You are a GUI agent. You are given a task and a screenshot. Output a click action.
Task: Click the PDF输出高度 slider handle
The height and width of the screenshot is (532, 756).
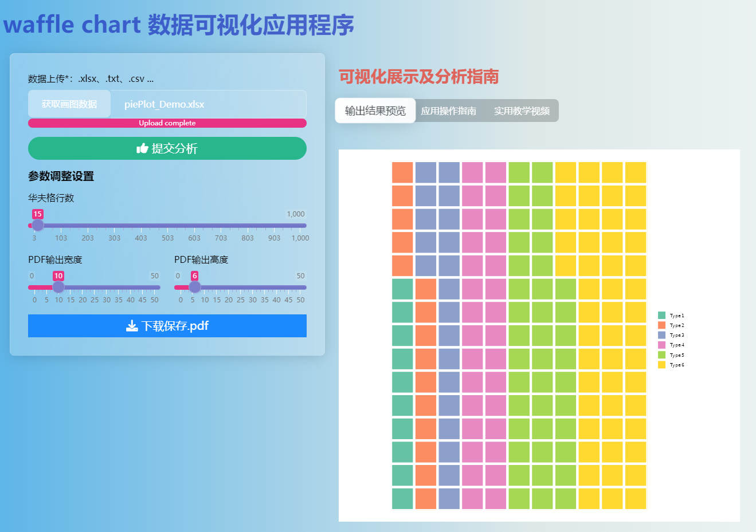[194, 287]
